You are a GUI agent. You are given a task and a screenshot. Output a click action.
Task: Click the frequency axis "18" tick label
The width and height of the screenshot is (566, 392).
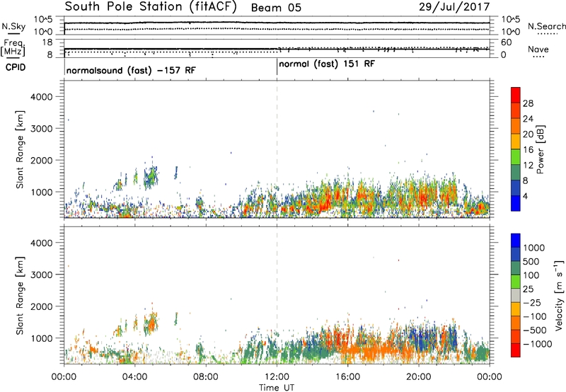(47, 42)
